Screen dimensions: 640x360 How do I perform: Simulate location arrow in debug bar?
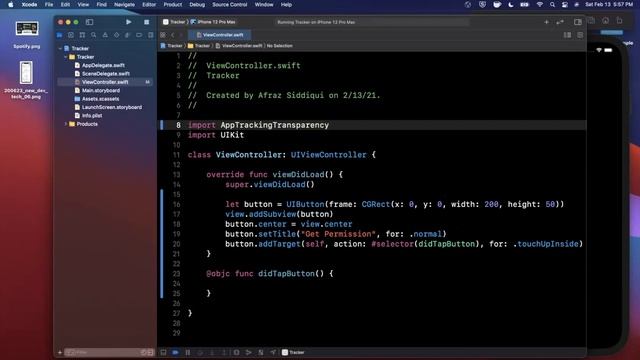point(273,352)
